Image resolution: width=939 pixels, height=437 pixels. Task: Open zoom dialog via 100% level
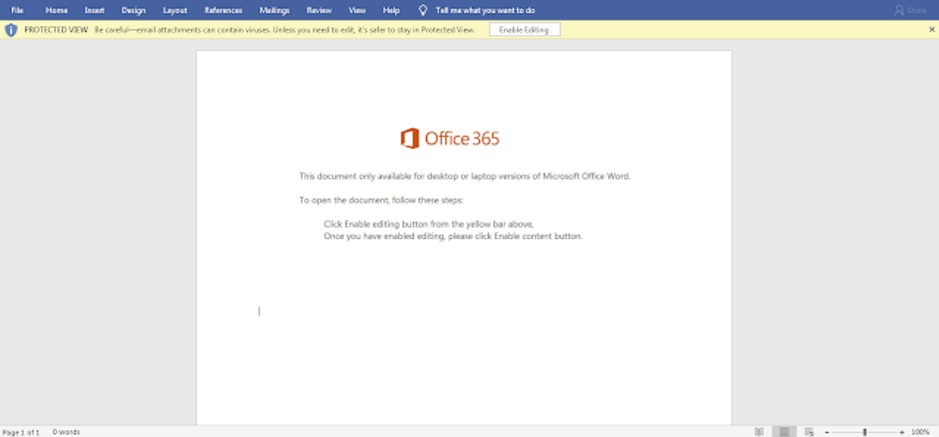point(921,432)
